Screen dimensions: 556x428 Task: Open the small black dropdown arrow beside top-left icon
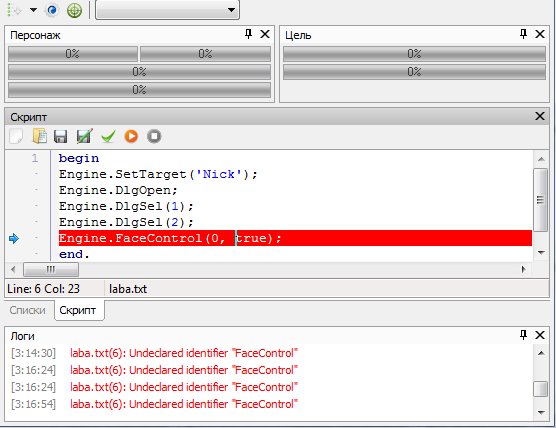tap(33, 10)
